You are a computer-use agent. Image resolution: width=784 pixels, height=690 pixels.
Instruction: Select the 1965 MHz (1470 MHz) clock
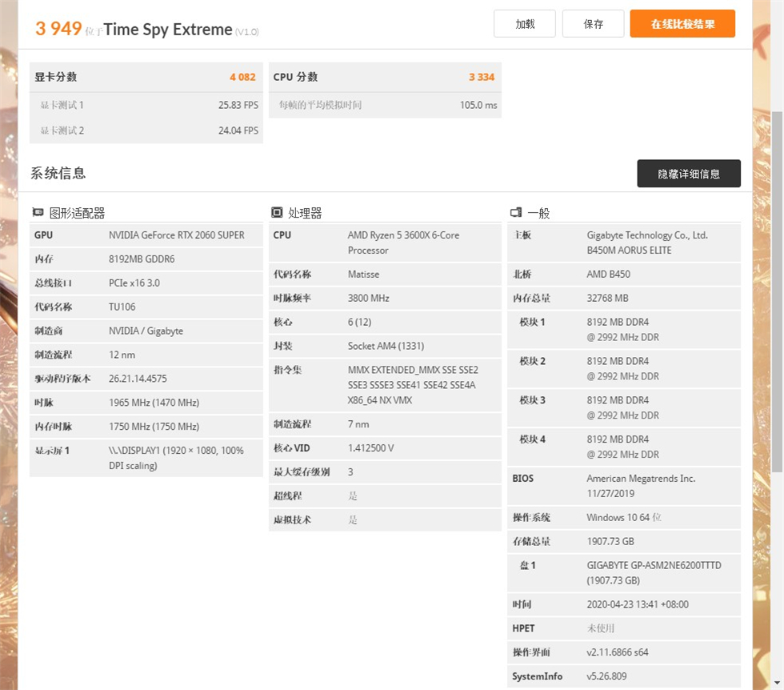coord(154,403)
